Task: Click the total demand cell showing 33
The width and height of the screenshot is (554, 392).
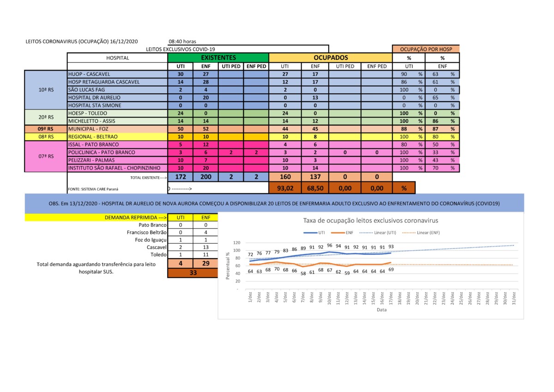Action: tap(193, 273)
